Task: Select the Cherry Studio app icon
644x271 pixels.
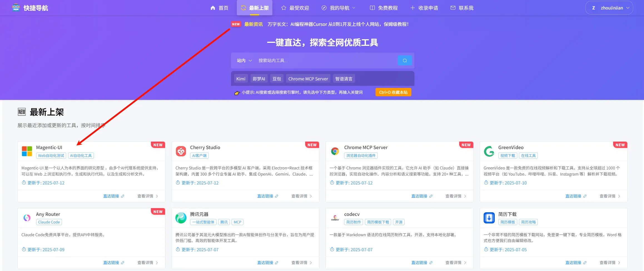Action: point(181,151)
